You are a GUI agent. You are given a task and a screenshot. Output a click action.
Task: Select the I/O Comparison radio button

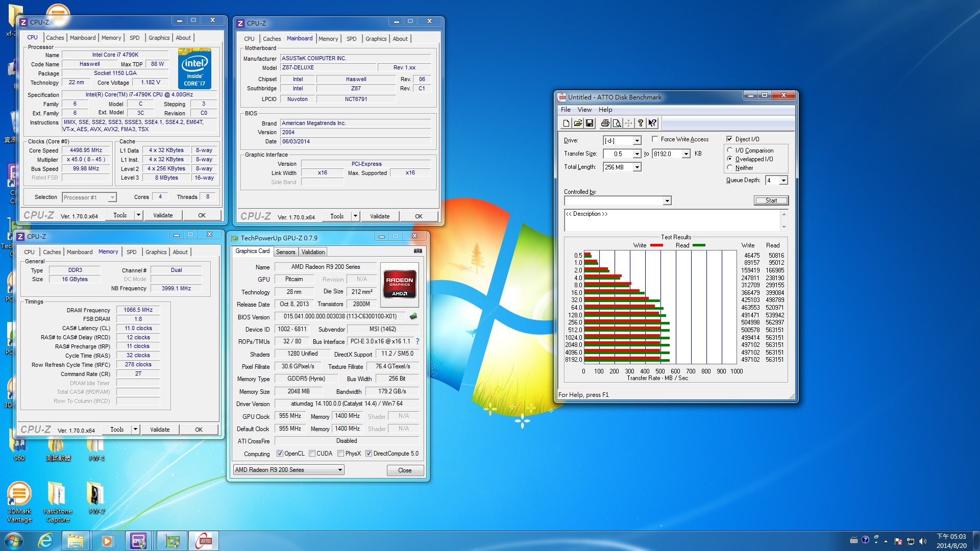click(730, 151)
